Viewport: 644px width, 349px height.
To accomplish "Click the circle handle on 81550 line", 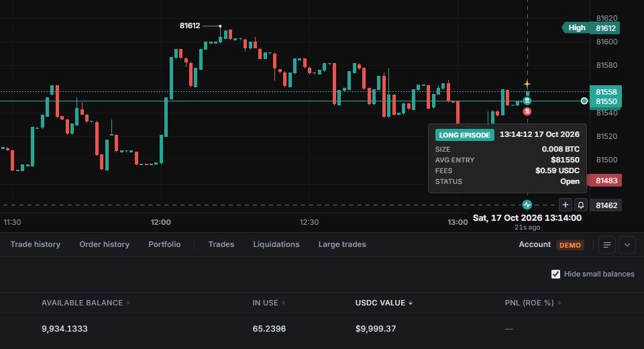I will [x=584, y=101].
